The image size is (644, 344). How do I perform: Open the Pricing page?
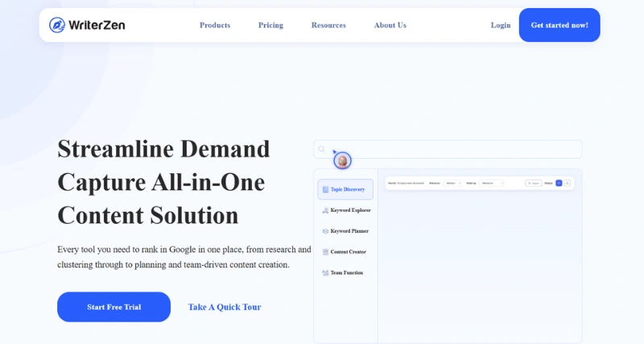(270, 25)
